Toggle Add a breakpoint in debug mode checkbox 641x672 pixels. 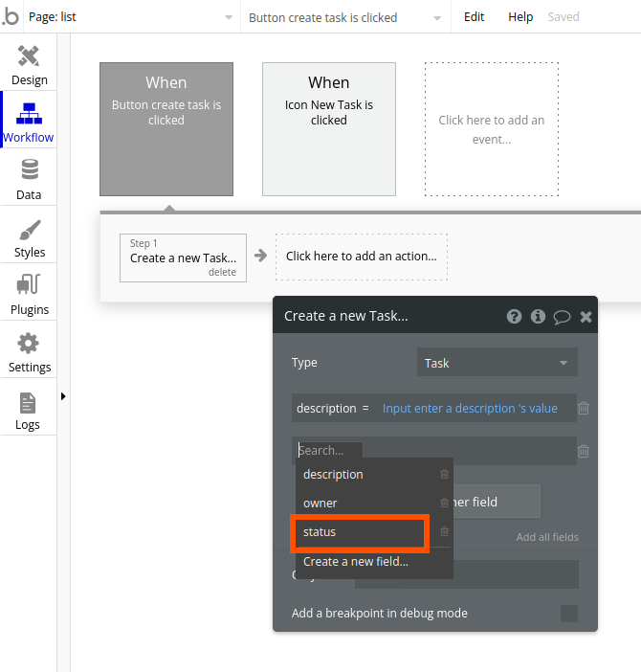569,614
